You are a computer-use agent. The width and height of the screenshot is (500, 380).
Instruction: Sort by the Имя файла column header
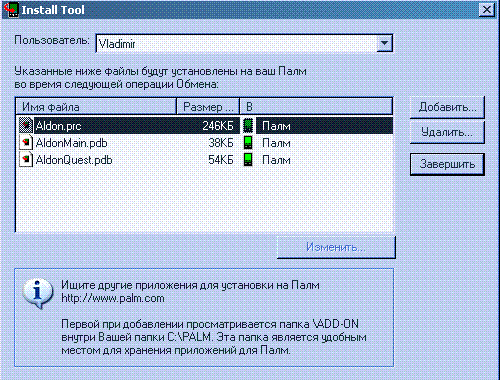(96, 107)
